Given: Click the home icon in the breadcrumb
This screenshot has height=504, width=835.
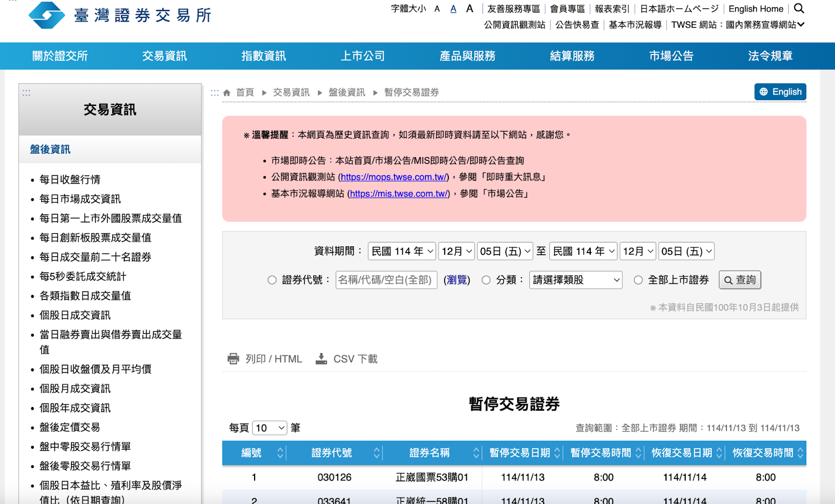Looking at the screenshot, I should (x=226, y=92).
